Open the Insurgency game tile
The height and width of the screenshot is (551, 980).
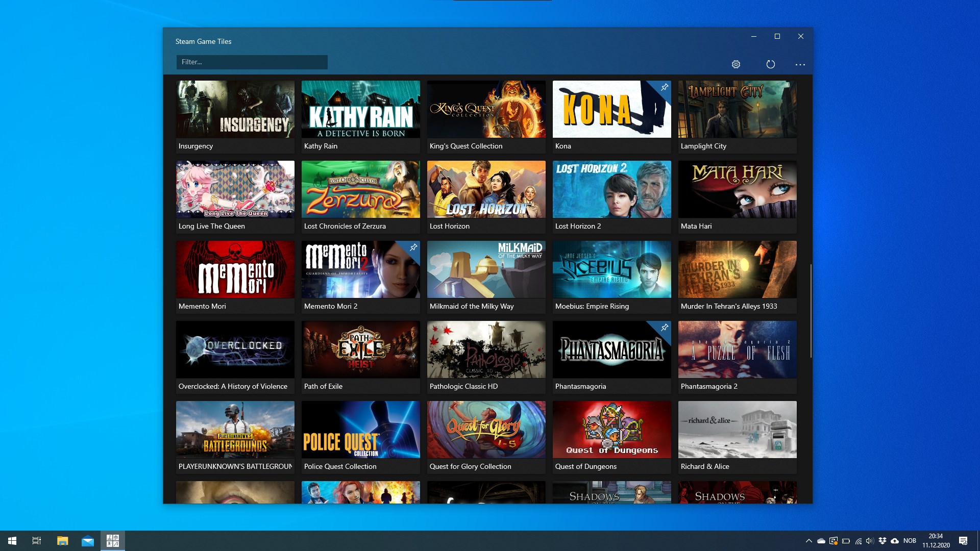tap(235, 109)
